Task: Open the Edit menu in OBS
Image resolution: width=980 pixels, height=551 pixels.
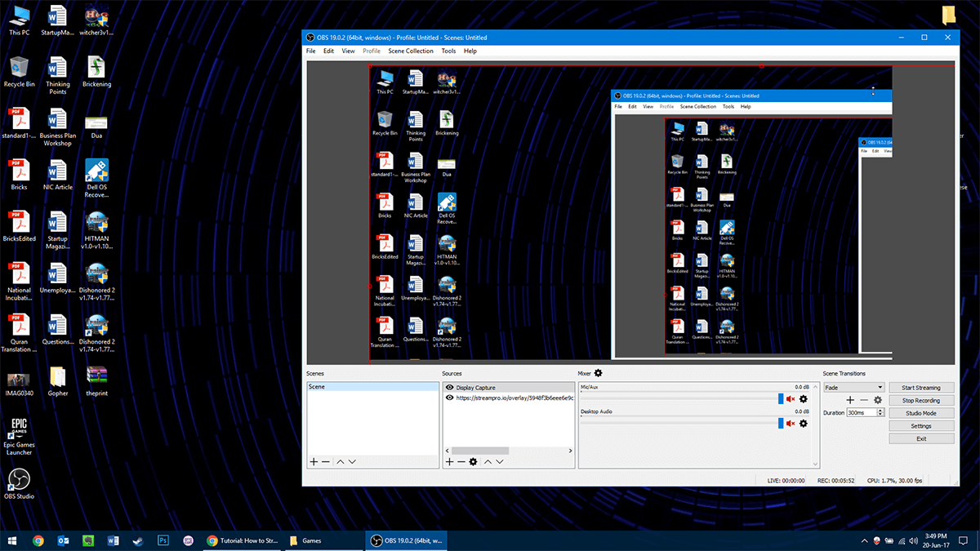Action: pyautogui.click(x=328, y=51)
